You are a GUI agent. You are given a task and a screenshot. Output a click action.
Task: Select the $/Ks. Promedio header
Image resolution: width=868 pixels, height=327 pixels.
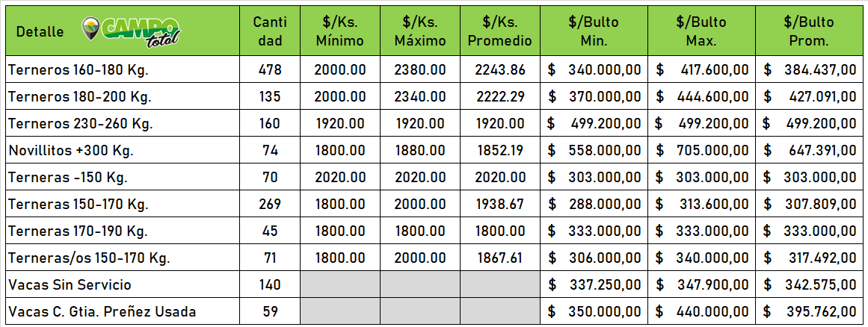coord(500,31)
